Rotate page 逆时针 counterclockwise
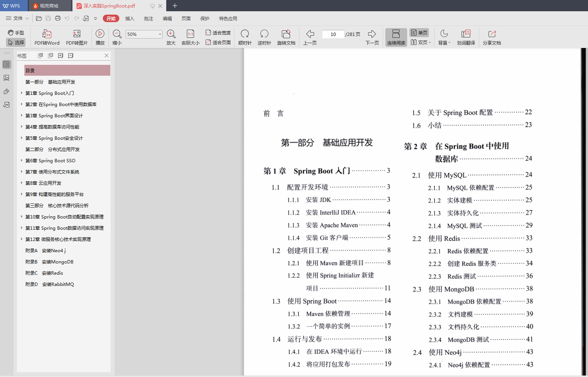This screenshot has height=377, width=588. click(264, 37)
